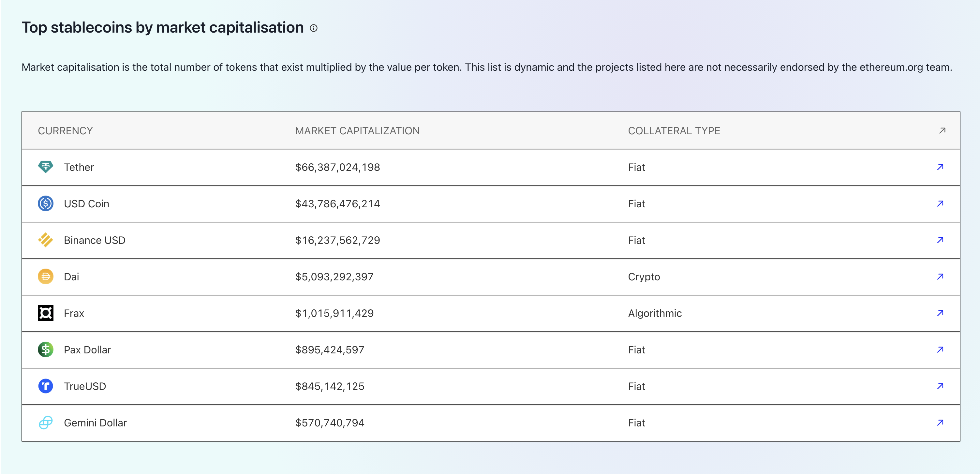Select the Binance USD currency name

point(94,241)
